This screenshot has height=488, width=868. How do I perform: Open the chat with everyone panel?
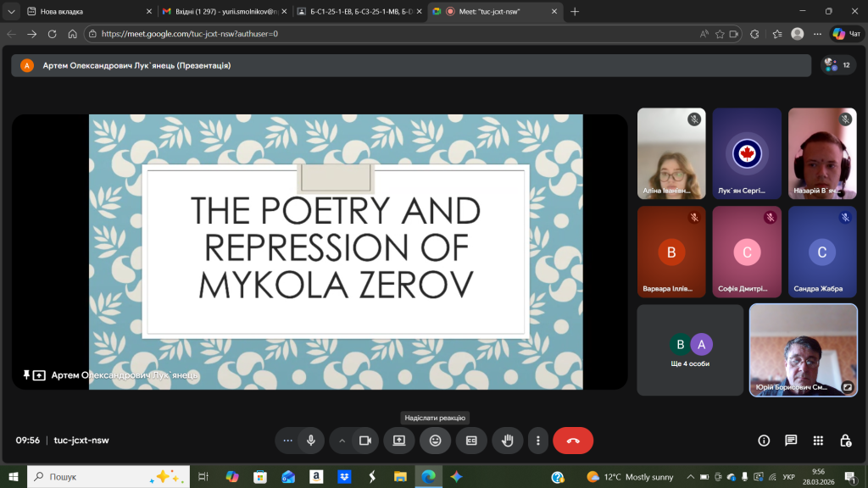[791, 441]
